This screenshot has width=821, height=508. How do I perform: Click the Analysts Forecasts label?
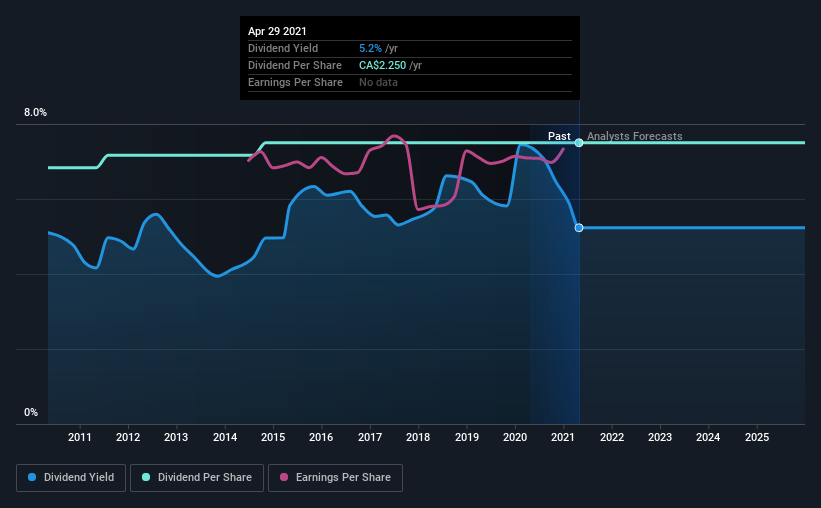pos(635,136)
